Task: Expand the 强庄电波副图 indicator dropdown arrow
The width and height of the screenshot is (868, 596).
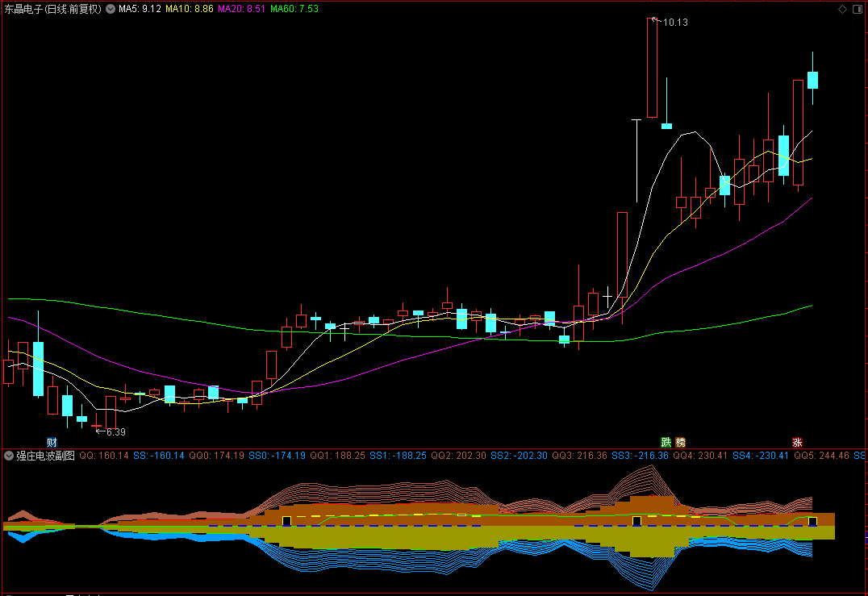Action: click(9, 456)
